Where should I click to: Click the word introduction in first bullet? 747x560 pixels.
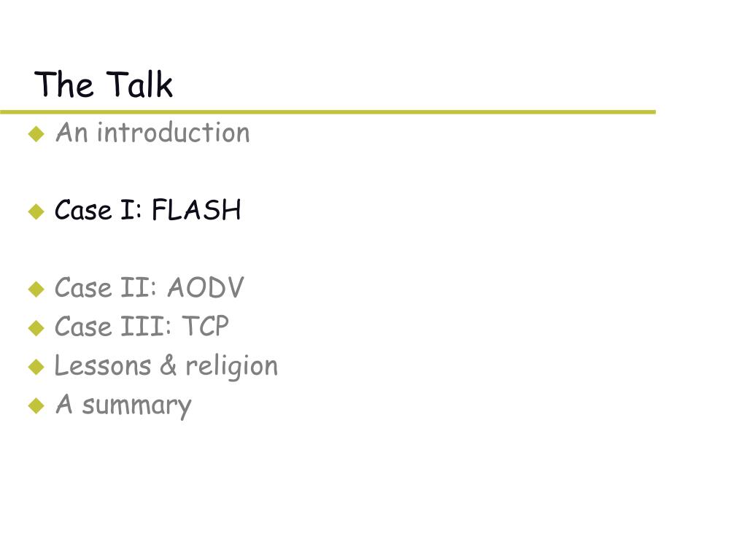[174, 133]
